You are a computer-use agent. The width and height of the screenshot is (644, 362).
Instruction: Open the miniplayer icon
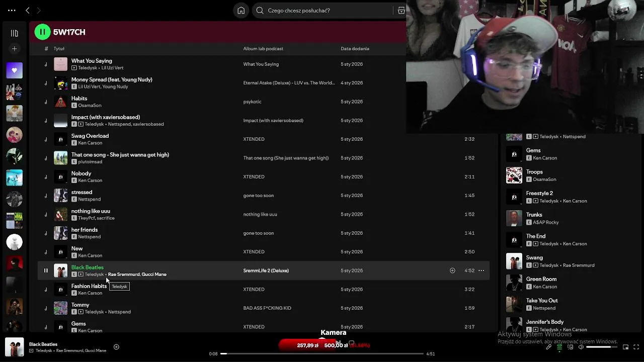tap(625, 347)
